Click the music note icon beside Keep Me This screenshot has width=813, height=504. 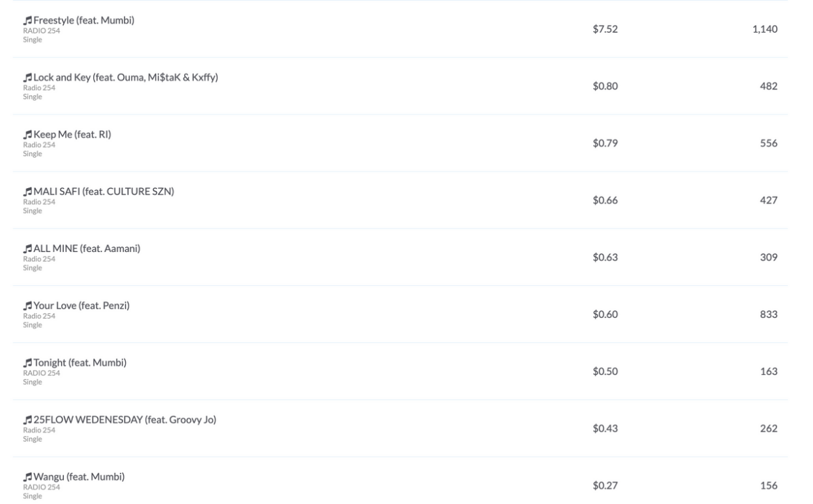[28, 135]
